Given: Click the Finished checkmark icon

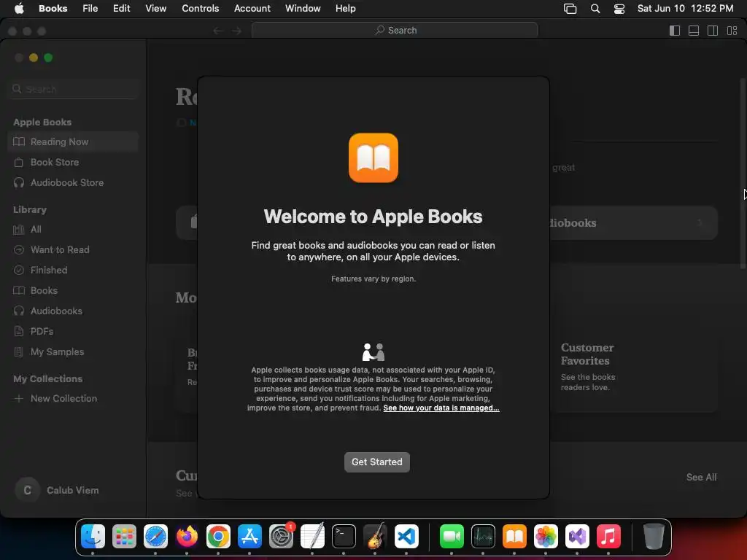Looking at the screenshot, I should 18,271.
